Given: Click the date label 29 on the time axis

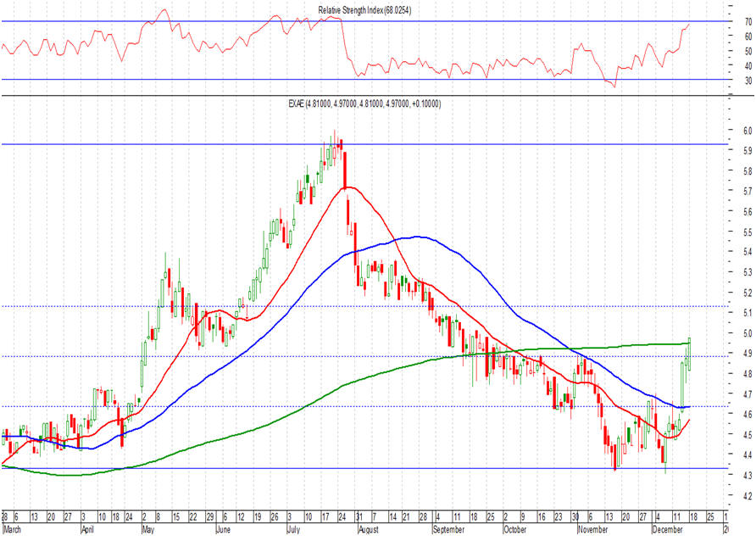Looking at the screenshot, I should pos(209,517).
